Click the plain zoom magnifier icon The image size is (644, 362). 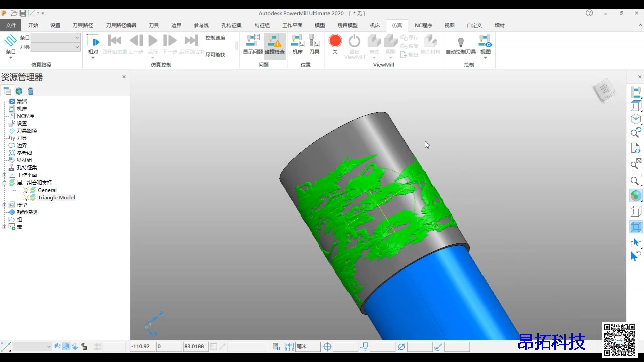pyautogui.click(x=635, y=180)
